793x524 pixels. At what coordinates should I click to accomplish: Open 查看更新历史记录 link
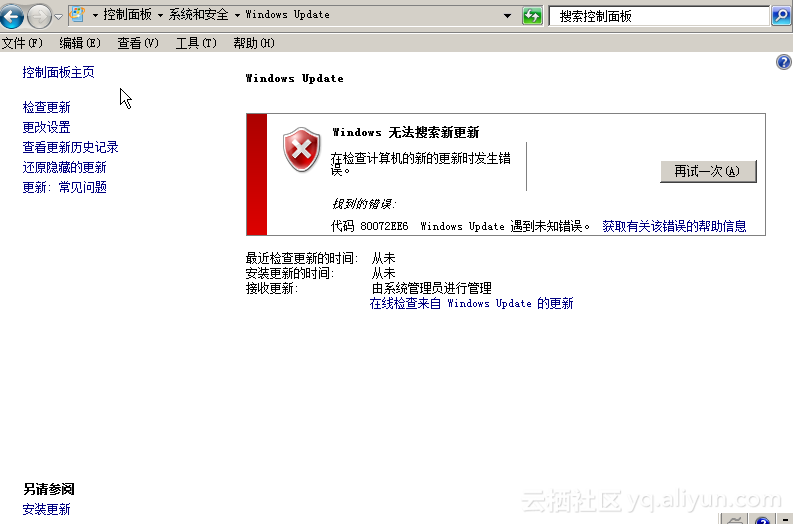point(70,147)
